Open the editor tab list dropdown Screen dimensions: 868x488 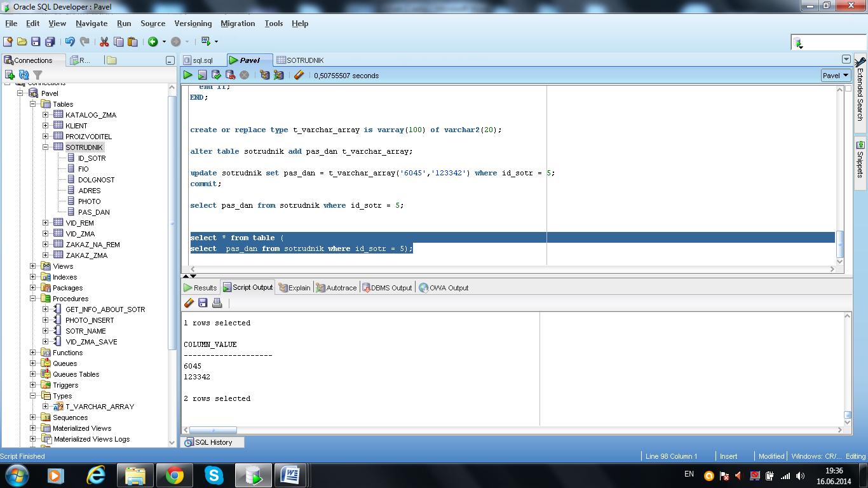[x=846, y=59]
